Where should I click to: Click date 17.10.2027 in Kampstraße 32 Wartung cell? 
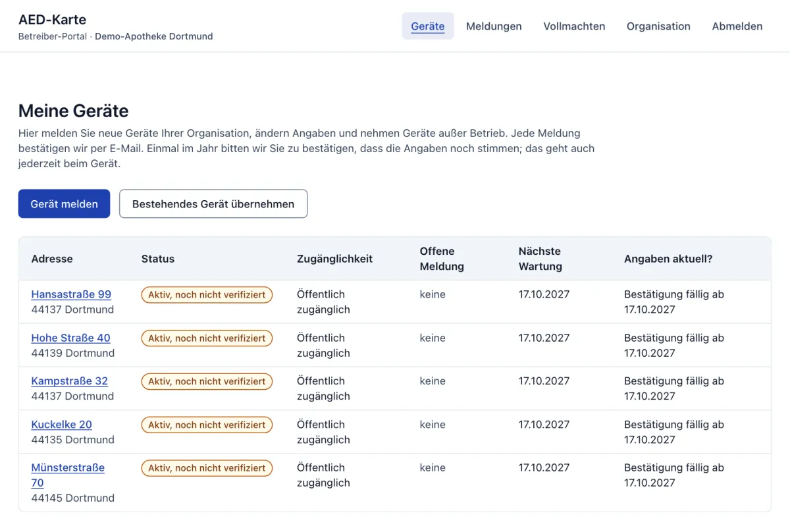click(x=544, y=381)
